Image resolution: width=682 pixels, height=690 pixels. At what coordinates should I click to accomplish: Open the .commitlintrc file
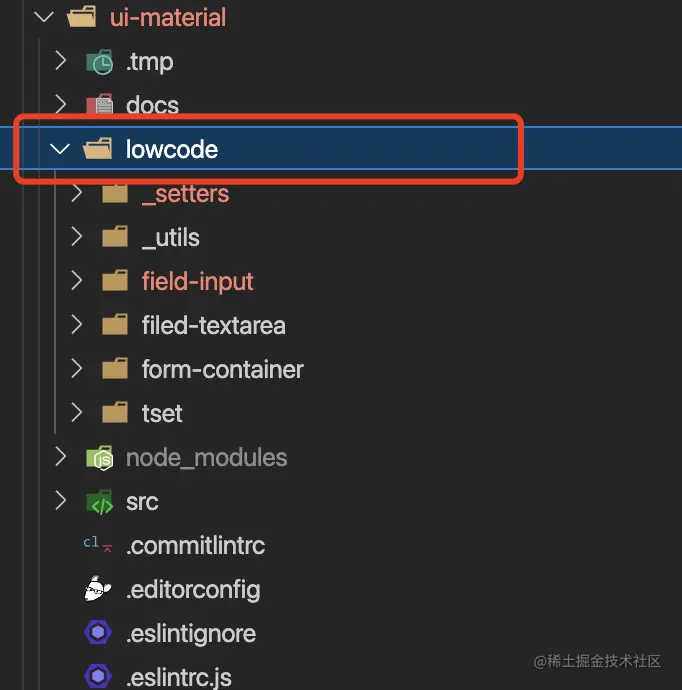coord(195,546)
